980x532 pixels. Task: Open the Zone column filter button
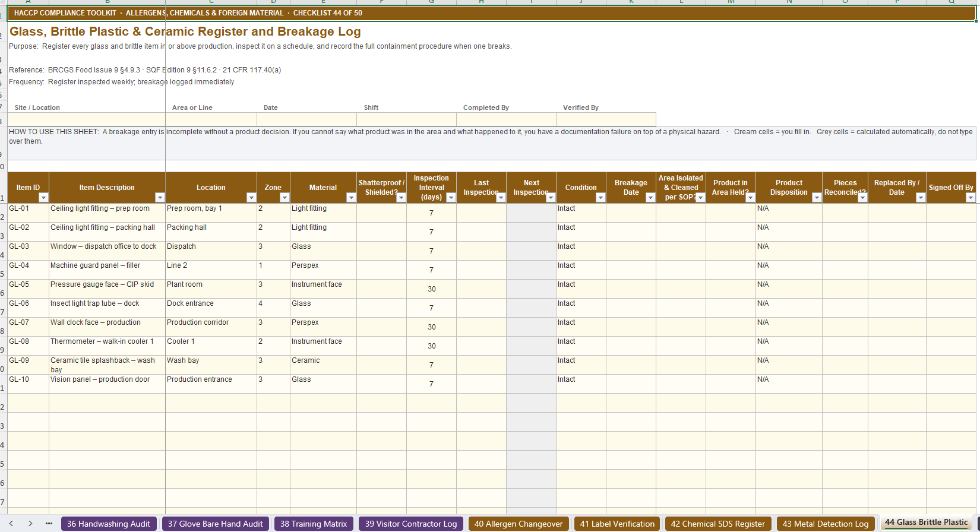(284, 197)
